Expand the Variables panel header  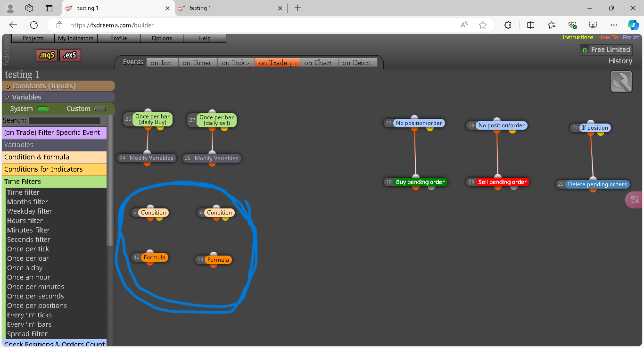click(x=58, y=97)
